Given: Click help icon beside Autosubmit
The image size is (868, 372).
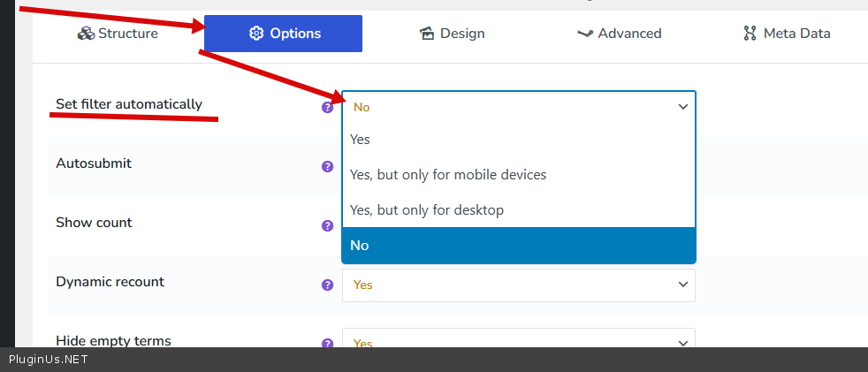Looking at the screenshot, I should (327, 166).
